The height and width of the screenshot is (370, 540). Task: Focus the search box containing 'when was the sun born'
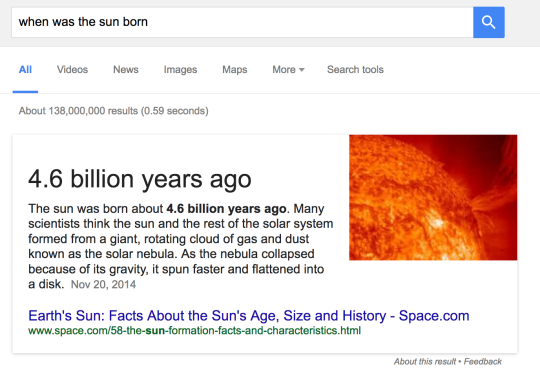[242, 22]
